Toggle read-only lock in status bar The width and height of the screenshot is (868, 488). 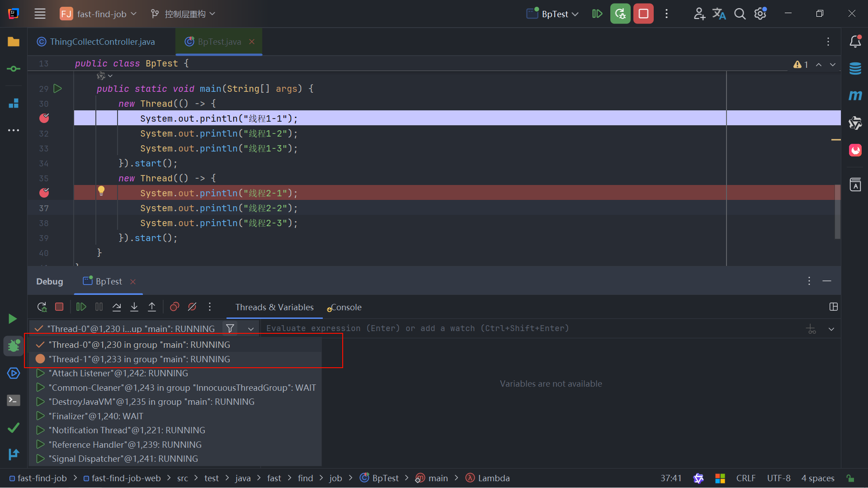[850, 478]
